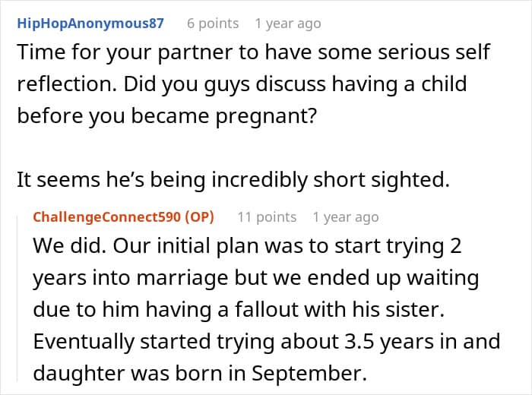Open ChallengeConnect590's user profile

(107, 217)
